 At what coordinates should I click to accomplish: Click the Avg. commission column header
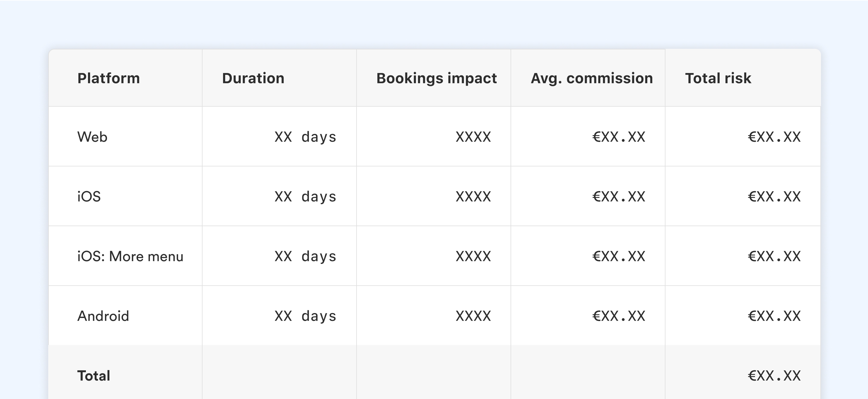pyautogui.click(x=592, y=78)
